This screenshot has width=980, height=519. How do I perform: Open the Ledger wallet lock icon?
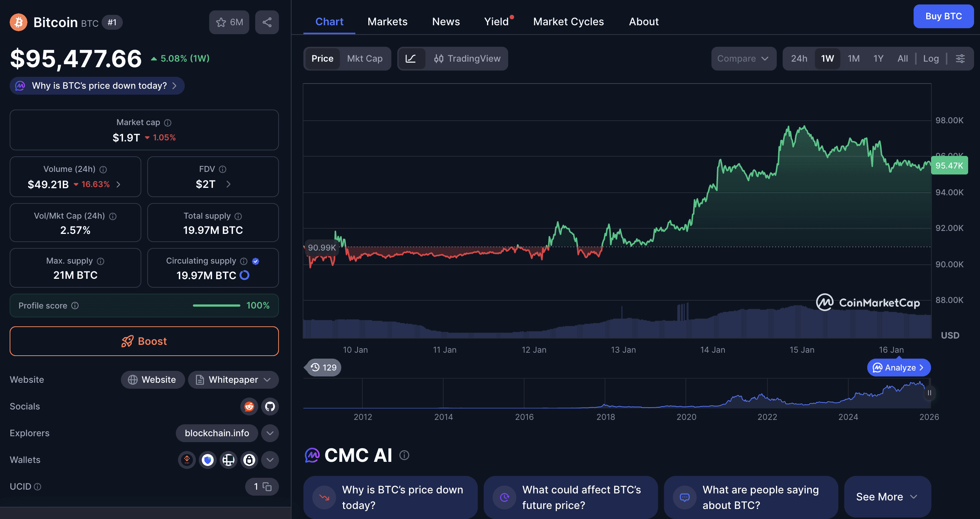tap(249, 460)
